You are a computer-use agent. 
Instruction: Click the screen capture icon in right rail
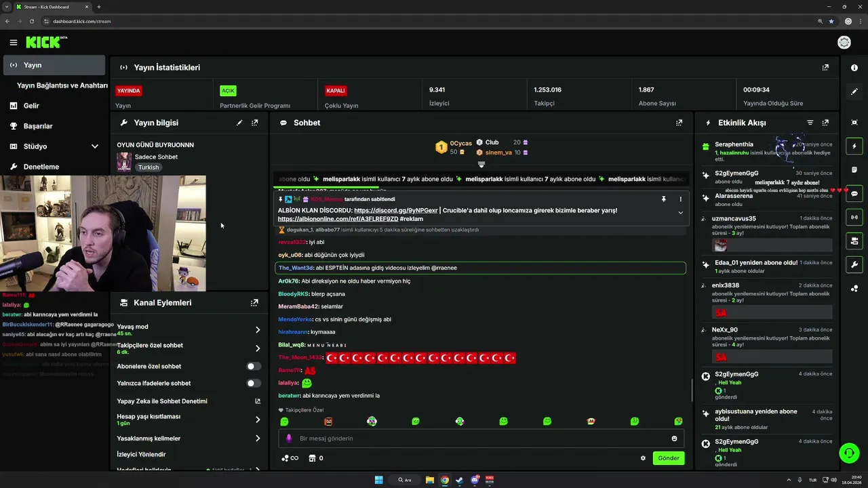(854, 123)
